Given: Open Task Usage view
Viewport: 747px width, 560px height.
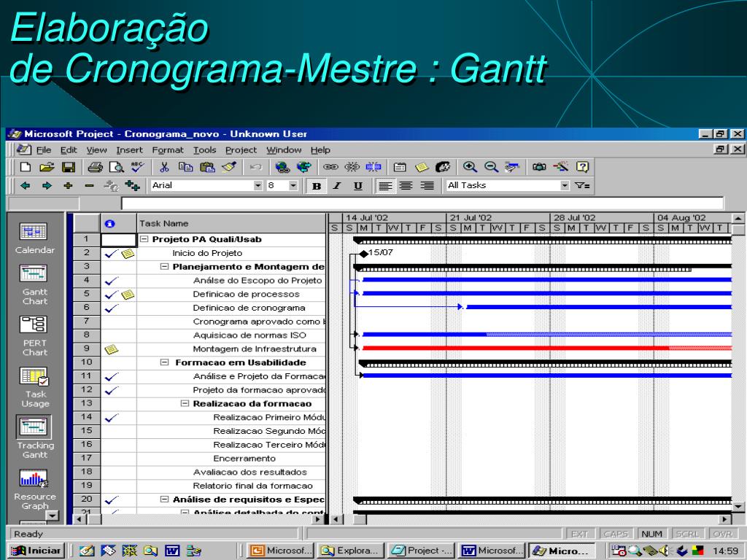Looking at the screenshot, I should [x=34, y=387].
